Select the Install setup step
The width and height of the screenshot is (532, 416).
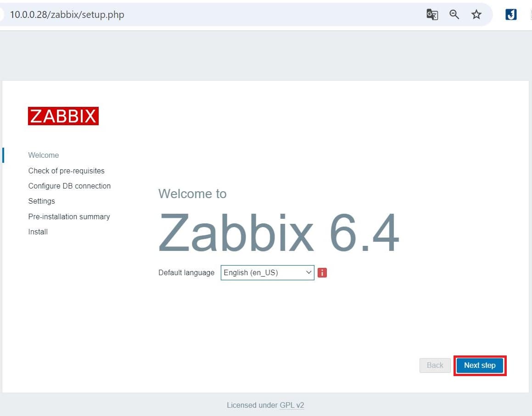[x=38, y=232]
